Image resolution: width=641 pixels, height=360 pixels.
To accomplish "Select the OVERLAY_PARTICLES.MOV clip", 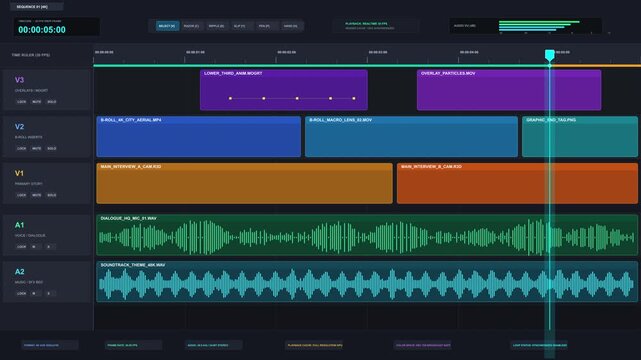I will pos(509,90).
